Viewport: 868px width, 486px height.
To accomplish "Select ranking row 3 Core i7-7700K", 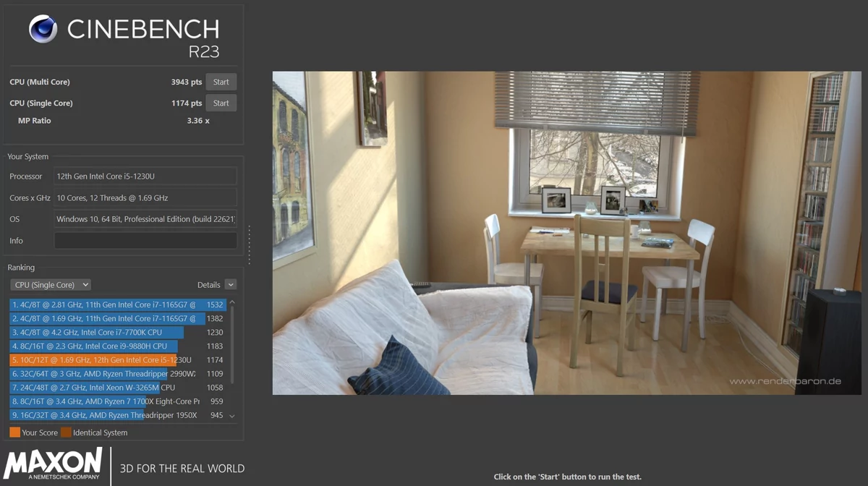I will coord(118,333).
